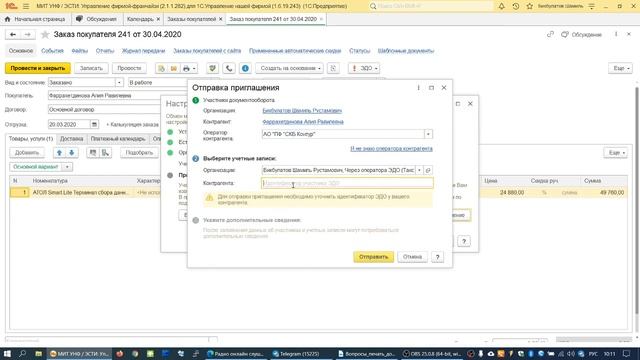Expand Оператор контрагента dropdown arrow

[428, 134]
